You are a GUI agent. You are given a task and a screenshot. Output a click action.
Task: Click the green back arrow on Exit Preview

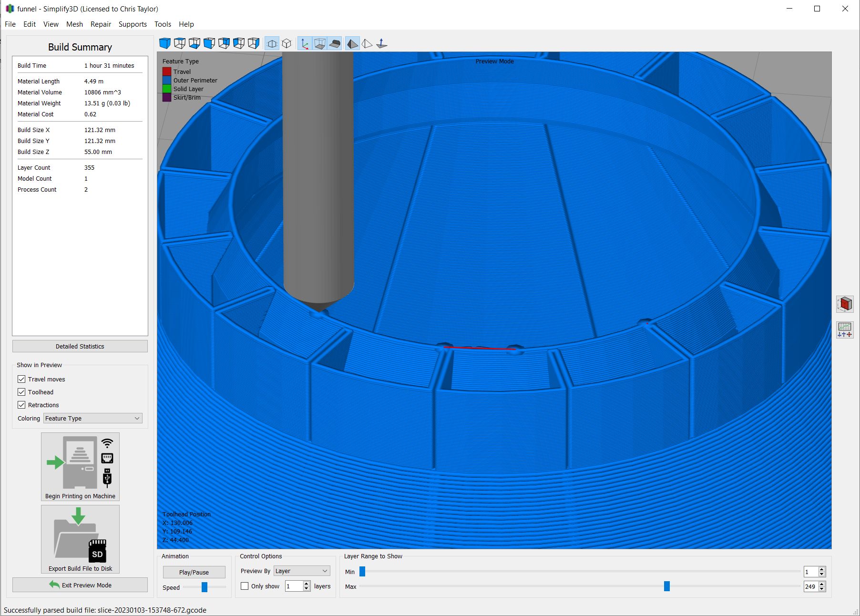click(54, 585)
